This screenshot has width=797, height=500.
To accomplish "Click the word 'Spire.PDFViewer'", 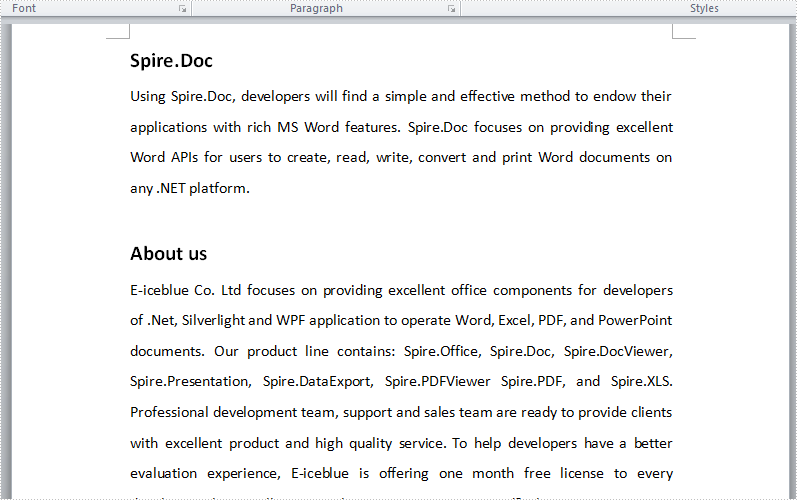I will tap(438, 382).
